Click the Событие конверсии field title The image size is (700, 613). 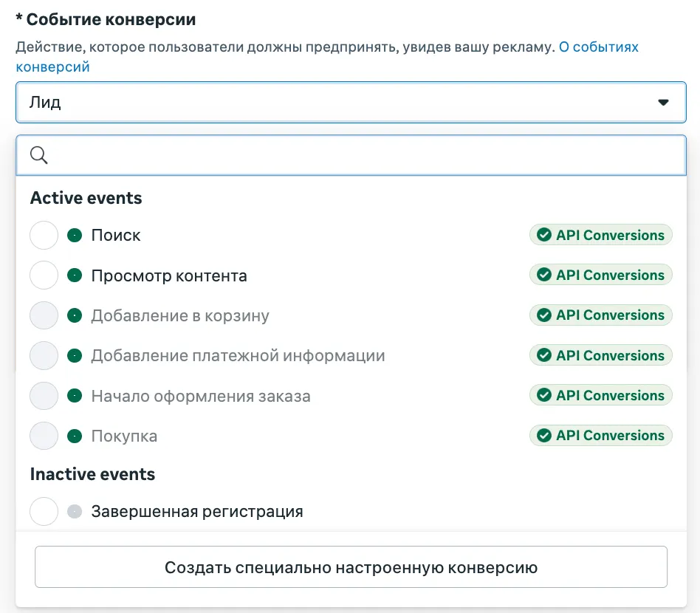pyautogui.click(x=111, y=20)
